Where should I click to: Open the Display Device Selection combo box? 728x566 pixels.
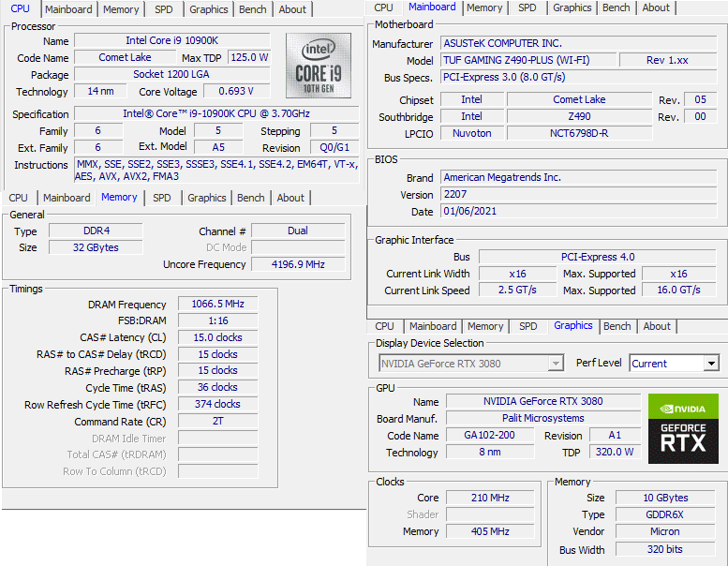[471, 363]
